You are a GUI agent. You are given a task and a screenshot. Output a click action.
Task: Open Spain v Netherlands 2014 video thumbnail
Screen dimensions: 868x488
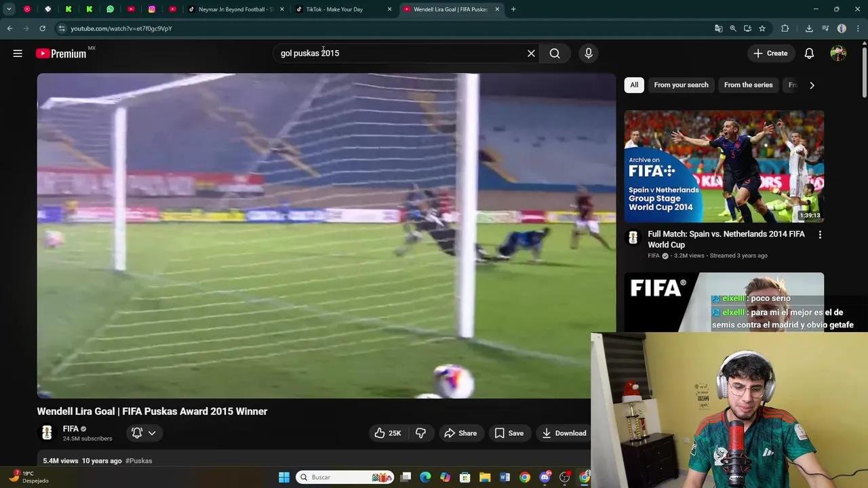tap(724, 167)
